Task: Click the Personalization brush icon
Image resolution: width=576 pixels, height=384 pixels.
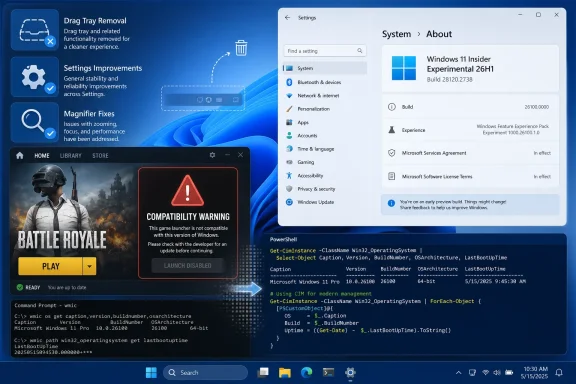Action: tap(289, 109)
